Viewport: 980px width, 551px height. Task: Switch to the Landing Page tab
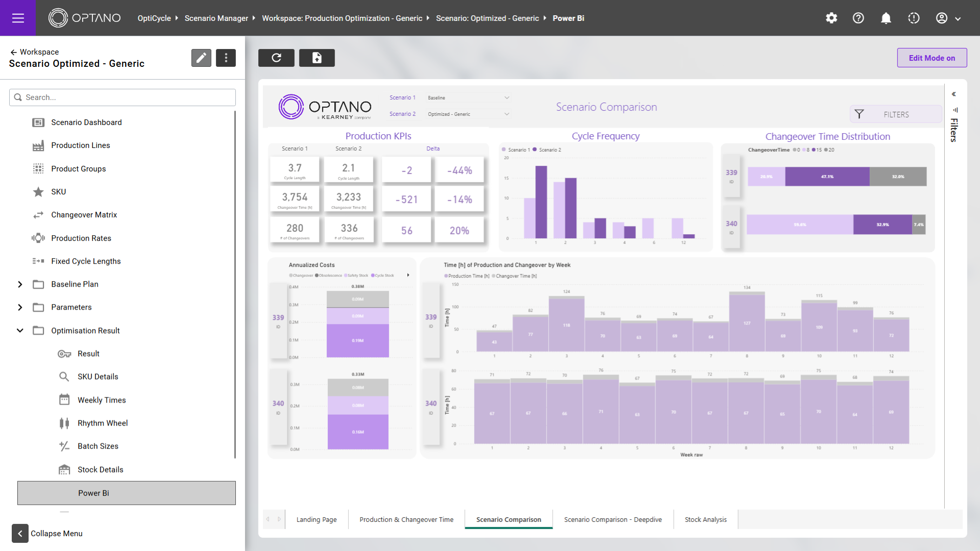(x=316, y=519)
